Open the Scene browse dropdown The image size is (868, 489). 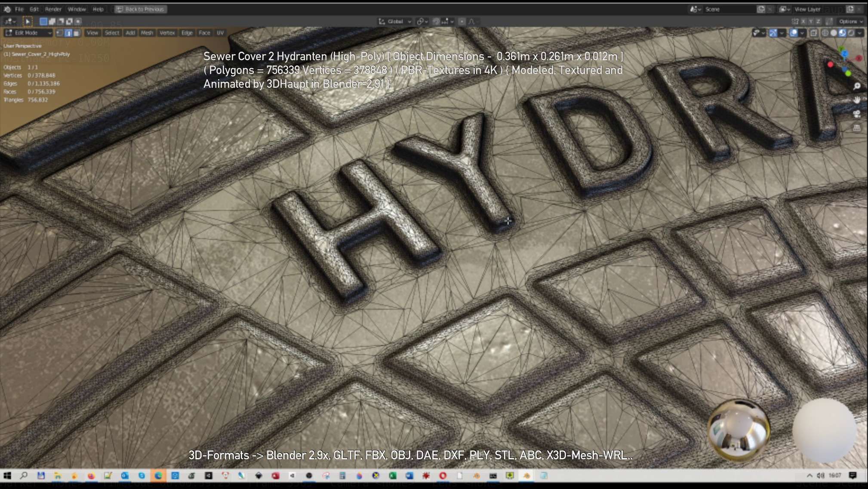[696, 9]
